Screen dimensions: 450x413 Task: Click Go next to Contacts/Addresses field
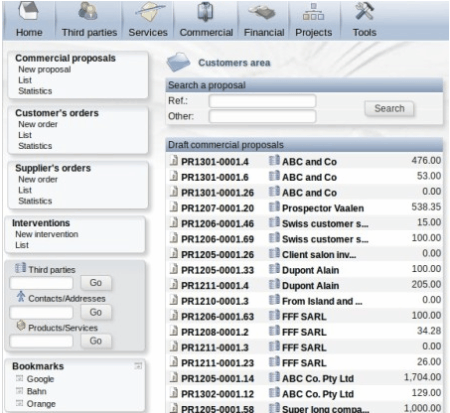tap(96, 312)
